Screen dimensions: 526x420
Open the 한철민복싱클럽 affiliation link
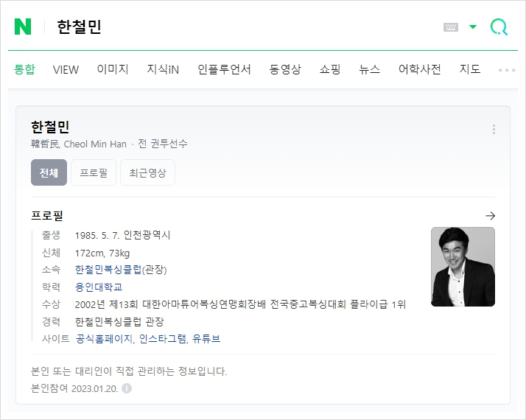pyautogui.click(x=108, y=270)
